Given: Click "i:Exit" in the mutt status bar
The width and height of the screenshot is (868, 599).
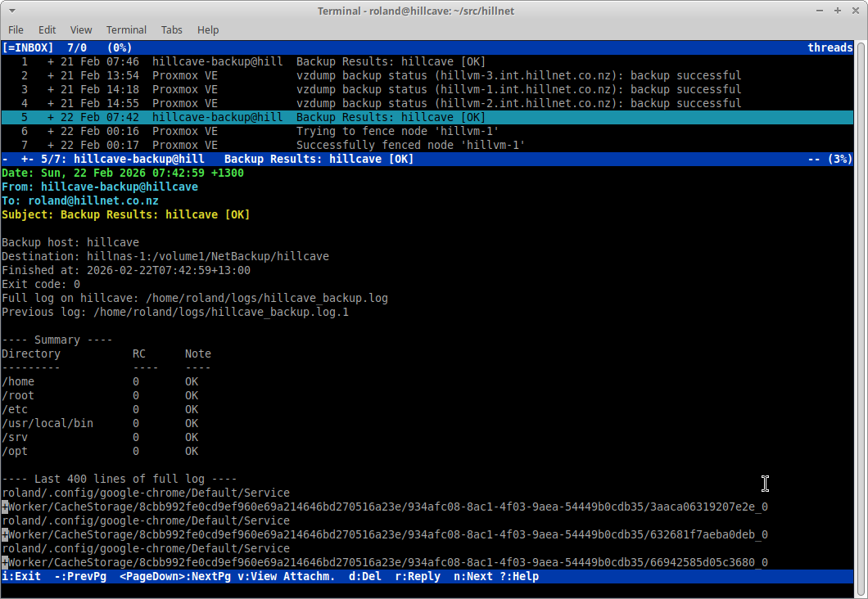Looking at the screenshot, I should point(20,576).
